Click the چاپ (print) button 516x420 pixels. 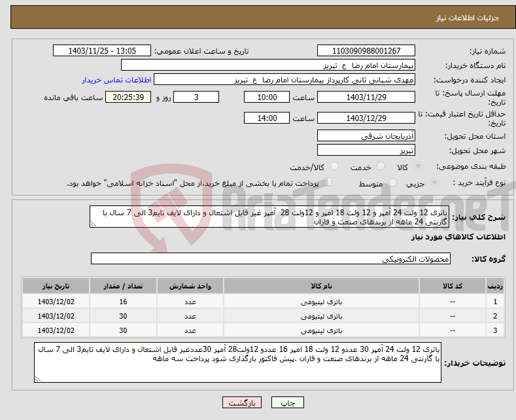pyautogui.click(x=288, y=403)
